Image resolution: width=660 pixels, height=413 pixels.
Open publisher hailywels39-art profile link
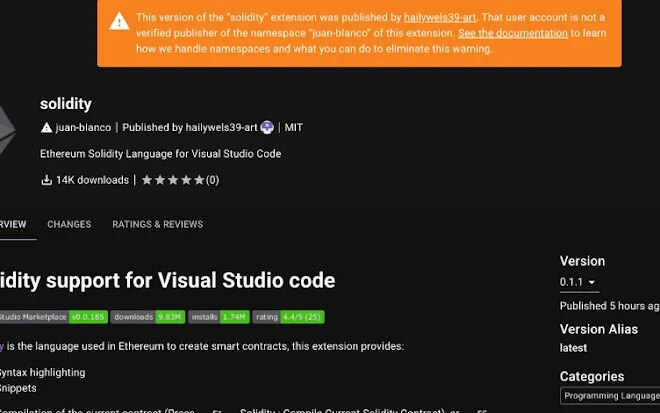point(221,127)
